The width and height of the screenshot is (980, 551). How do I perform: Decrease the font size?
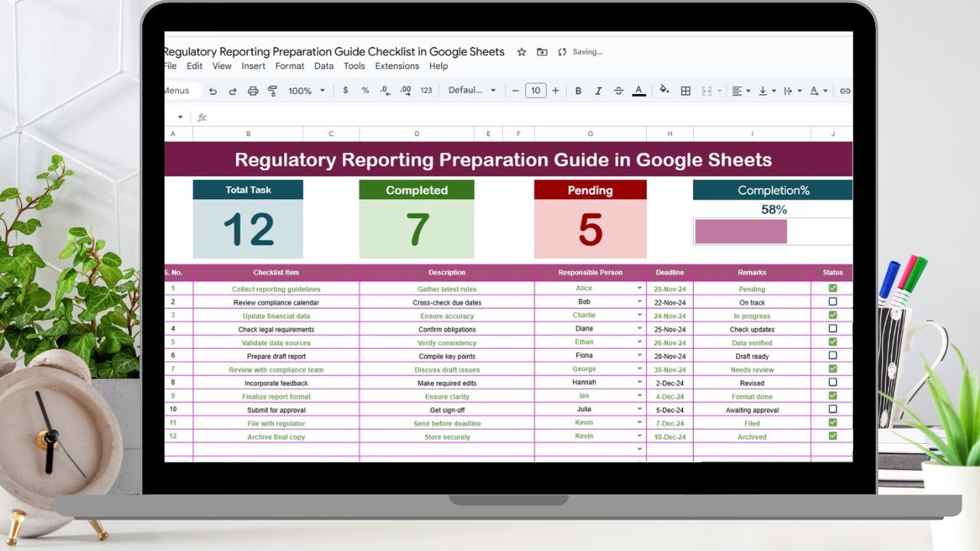coord(516,90)
